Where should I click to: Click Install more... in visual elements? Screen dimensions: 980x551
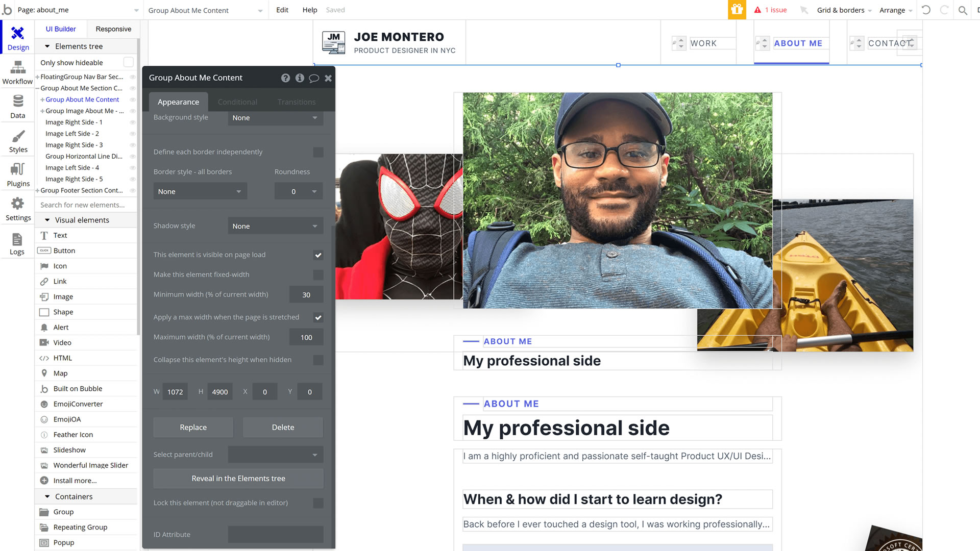(x=86, y=480)
